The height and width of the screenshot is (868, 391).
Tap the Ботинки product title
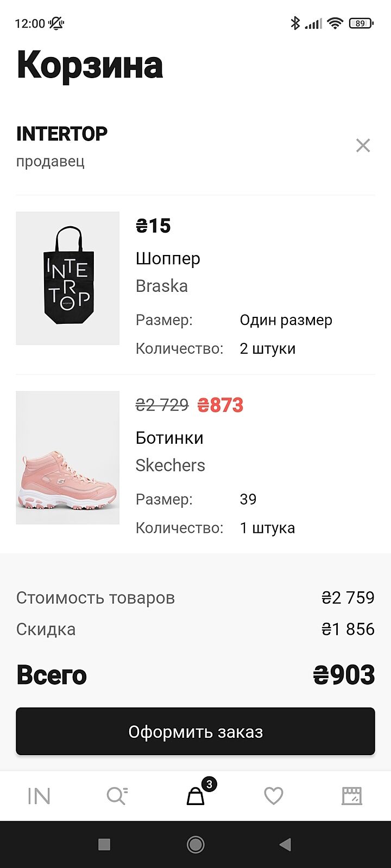[169, 438]
